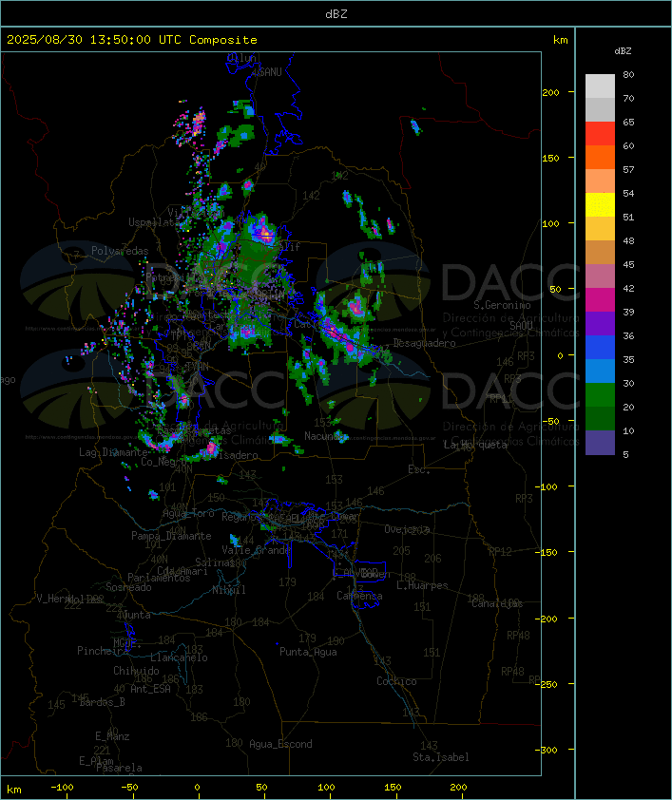Click the yellow 54 dBZ legend swatch

point(600,204)
